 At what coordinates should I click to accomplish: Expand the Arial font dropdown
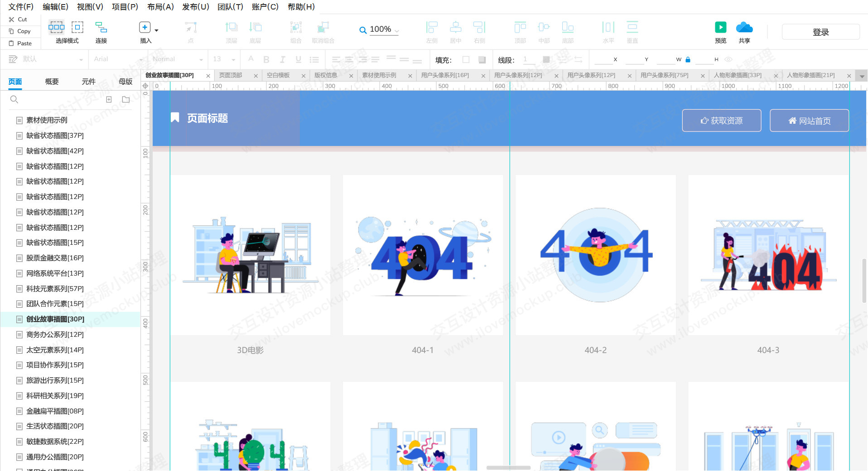[x=118, y=59]
